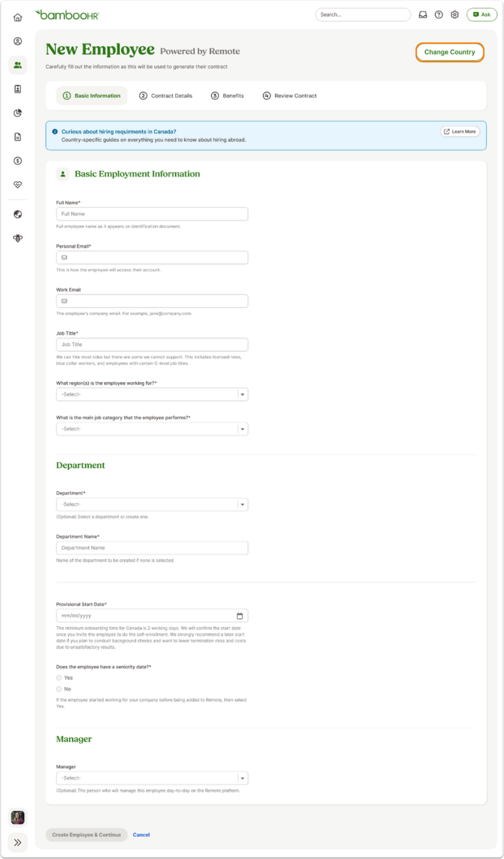Click the Search field
The height and width of the screenshot is (859, 504).
point(363,15)
